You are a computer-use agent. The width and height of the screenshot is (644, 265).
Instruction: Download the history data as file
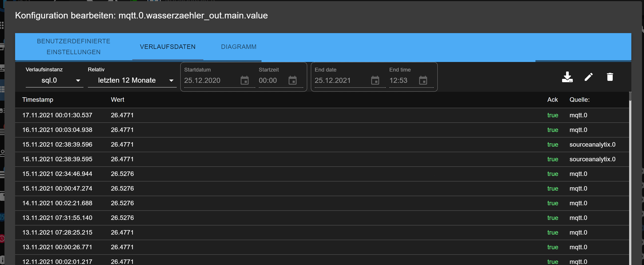point(567,77)
